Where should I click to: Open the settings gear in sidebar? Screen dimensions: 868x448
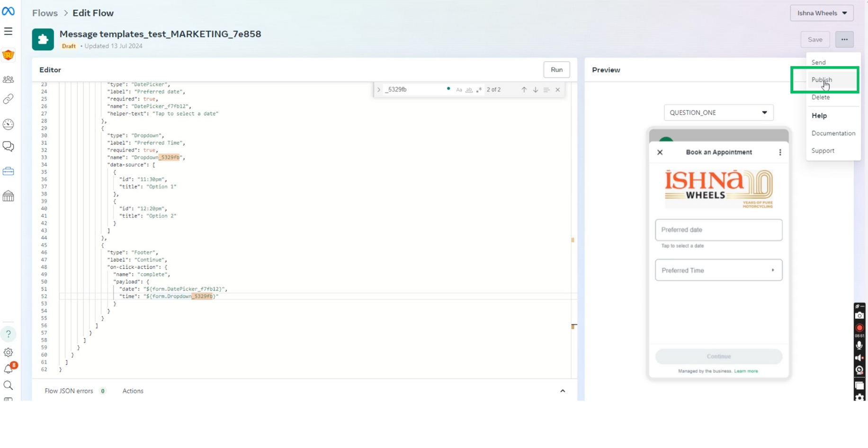tap(8, 352)
